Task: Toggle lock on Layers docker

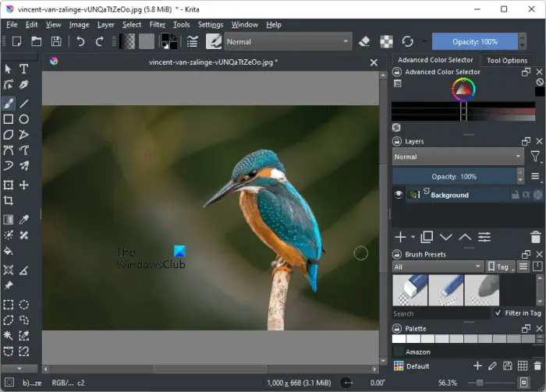Action: pyautogui.click(x=397, y=142)
